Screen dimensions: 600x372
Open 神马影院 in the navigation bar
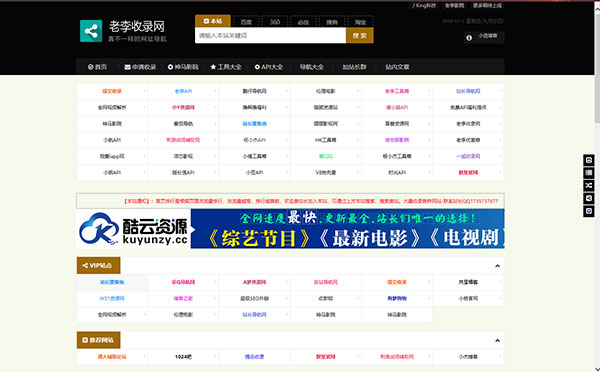183,67
